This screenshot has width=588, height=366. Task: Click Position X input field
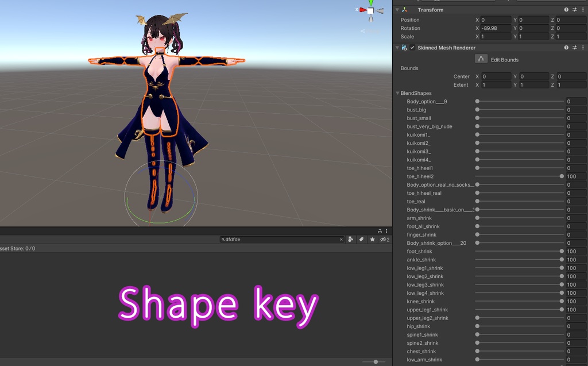(x=496, y=20)
